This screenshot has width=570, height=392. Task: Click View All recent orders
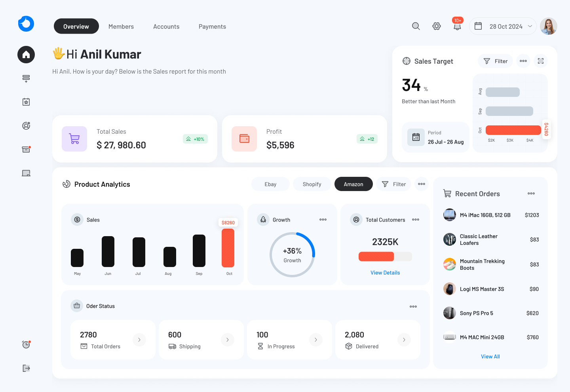pos(490,356)
